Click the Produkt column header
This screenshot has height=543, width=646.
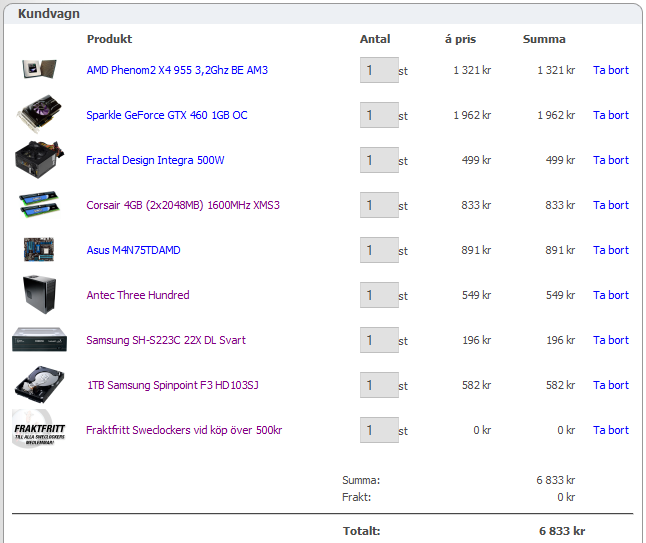(110, 39)
